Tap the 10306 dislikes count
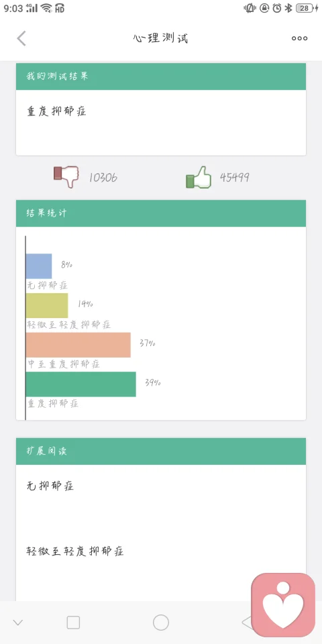 (x=103, y=177)
